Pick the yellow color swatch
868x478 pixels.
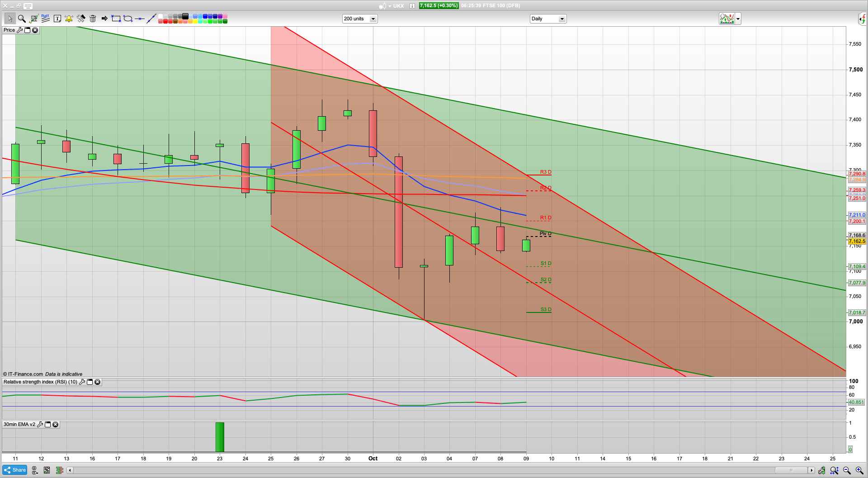tap(195, 21)
